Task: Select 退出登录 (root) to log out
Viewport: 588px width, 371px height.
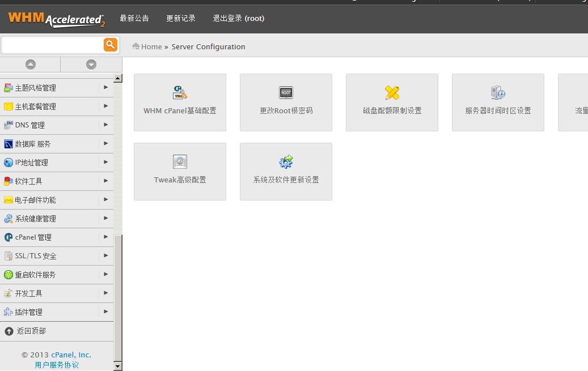Action: coord(239,18)
